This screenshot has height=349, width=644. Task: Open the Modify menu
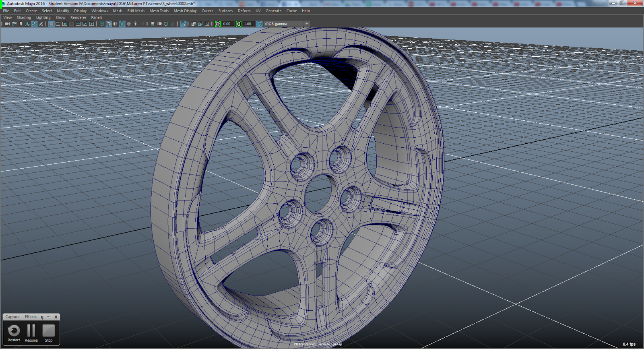pyautogui.click(x=63, y=11)
